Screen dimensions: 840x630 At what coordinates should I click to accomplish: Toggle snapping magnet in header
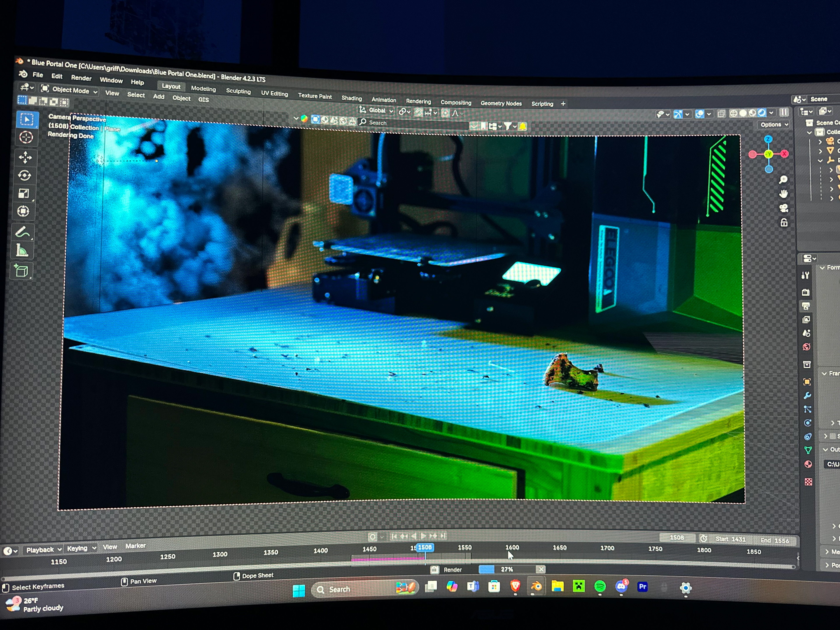tap(418, 112)
